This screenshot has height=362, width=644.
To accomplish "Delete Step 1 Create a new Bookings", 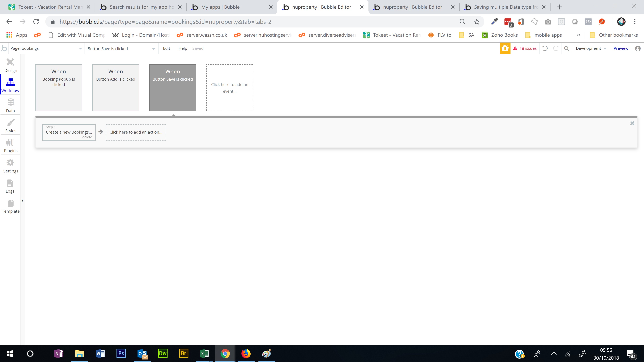I will click(87, 137).
